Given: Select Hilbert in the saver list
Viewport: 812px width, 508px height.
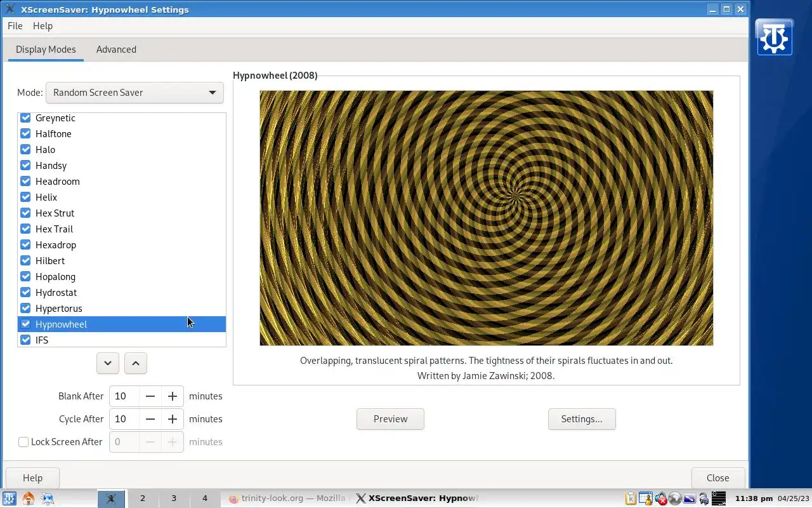Looking at the screenshot, I should coord(122,261).
